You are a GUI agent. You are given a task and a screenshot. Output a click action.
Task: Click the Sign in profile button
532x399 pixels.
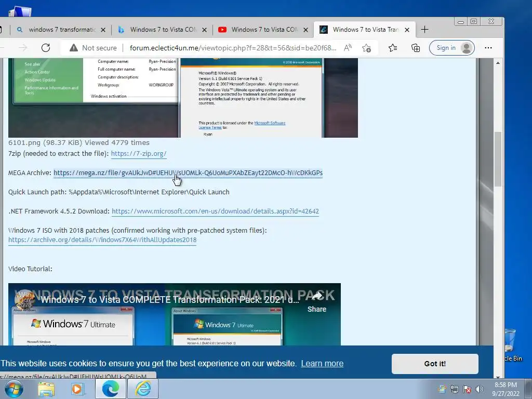(x=451, y=48)
